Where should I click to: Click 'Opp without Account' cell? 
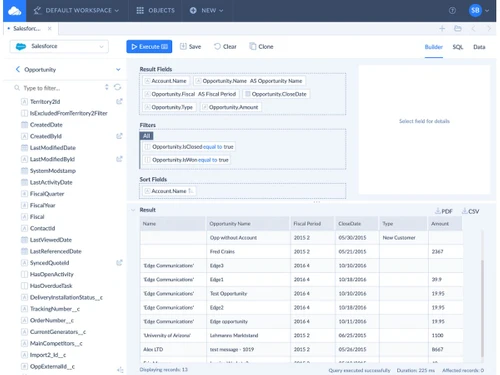248,238
